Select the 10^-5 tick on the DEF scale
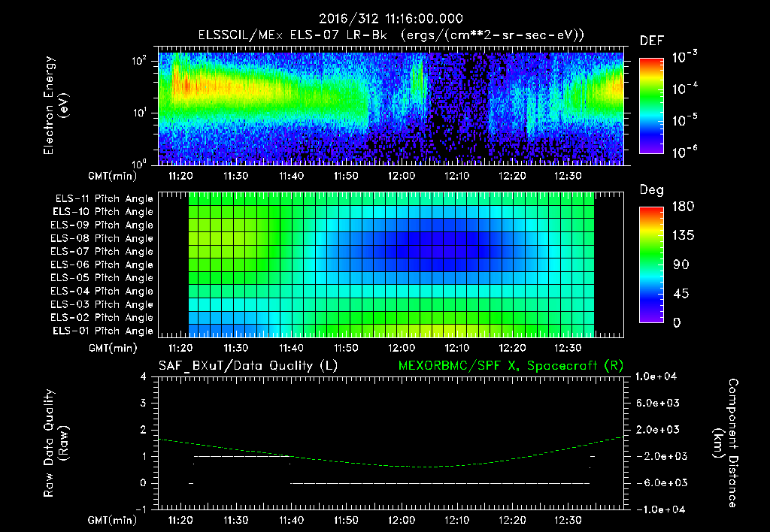Screen dimensions: 770x532 coord(684,119)
